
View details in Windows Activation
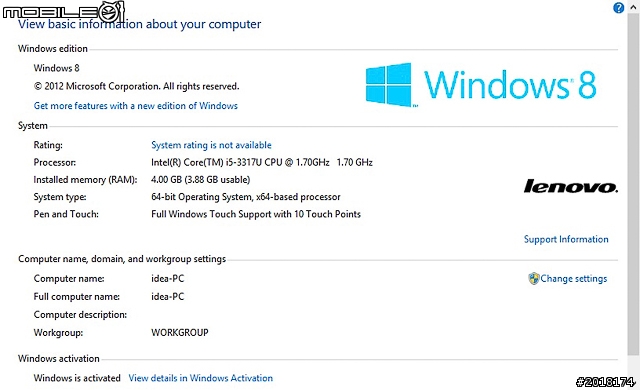[x=200, y=378]
